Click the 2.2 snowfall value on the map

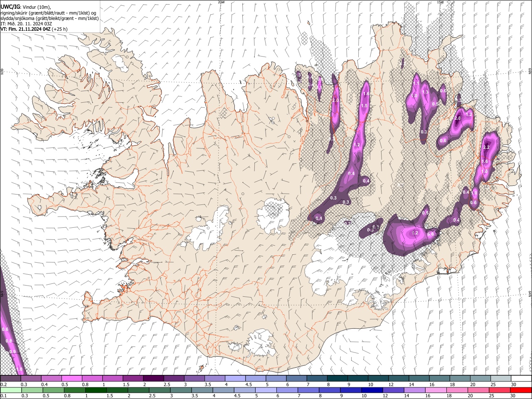tap(487, 147)
